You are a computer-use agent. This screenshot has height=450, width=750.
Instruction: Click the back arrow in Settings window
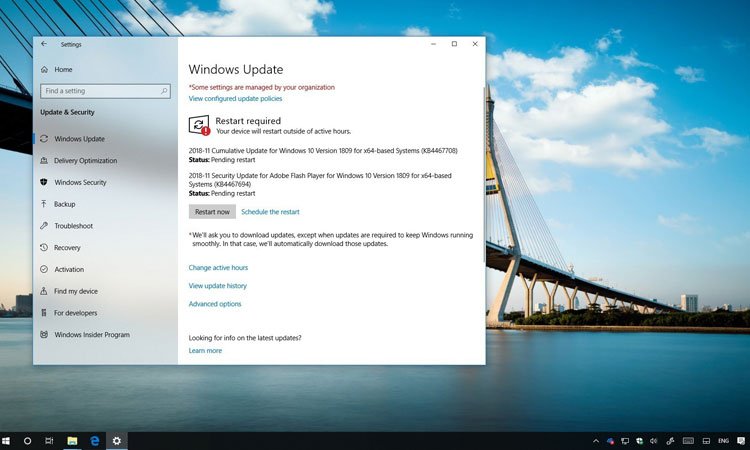43,44
